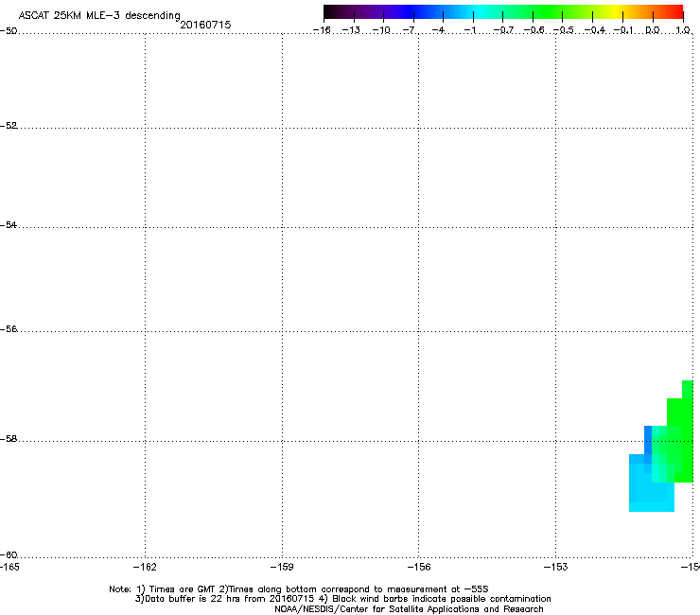The image size is (700, 615).
Task: Click the '-153' longitude axis label
Action: click(556, 567)
